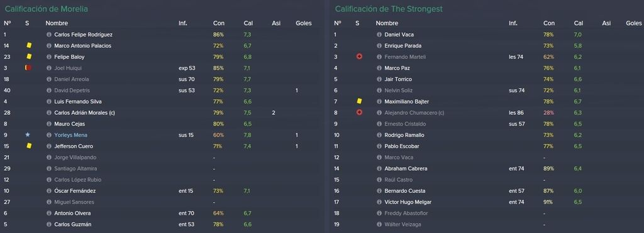Sort Morelia table by Goles column

[304, 23]
